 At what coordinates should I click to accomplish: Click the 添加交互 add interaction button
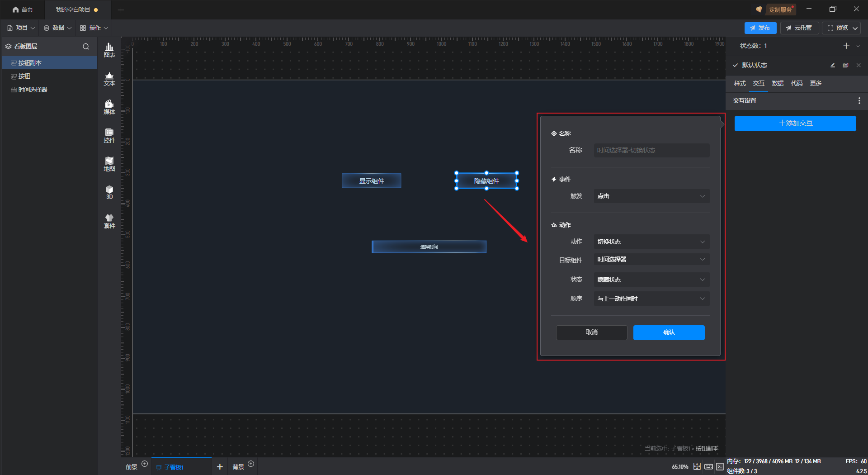pyautogui.click(x=795, y=123)
